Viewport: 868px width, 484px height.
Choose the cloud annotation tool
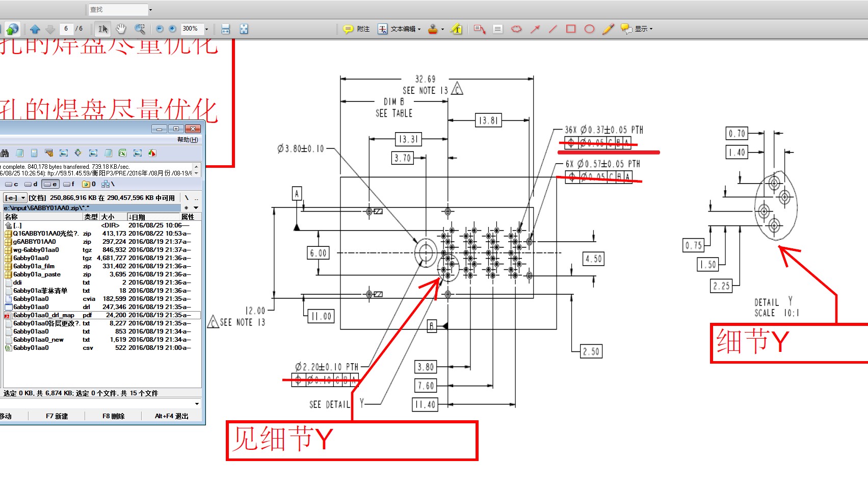click(x=516, y=29)
